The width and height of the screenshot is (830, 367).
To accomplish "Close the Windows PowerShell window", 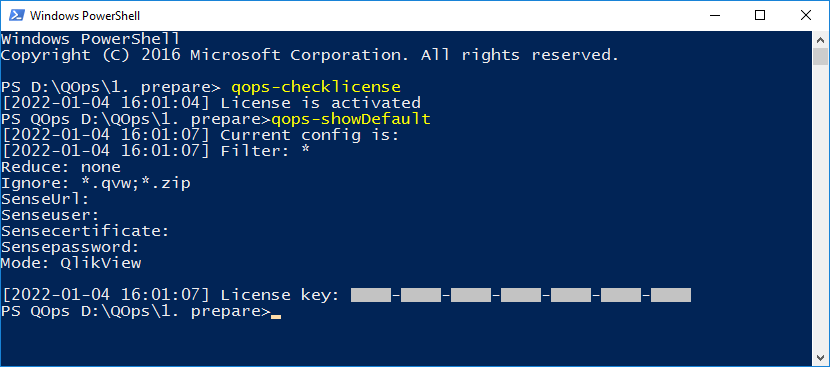I will tap(806, 15).
